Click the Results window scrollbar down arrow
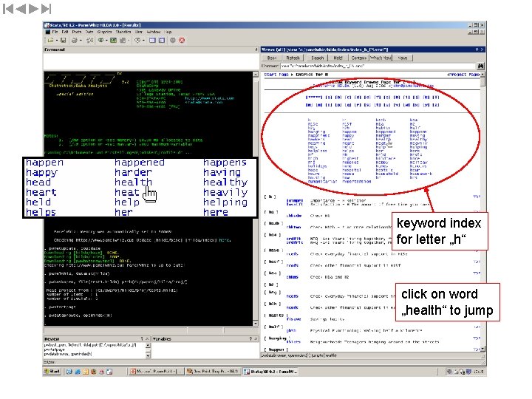Viewport: 532px width, 399px height. 256,323
